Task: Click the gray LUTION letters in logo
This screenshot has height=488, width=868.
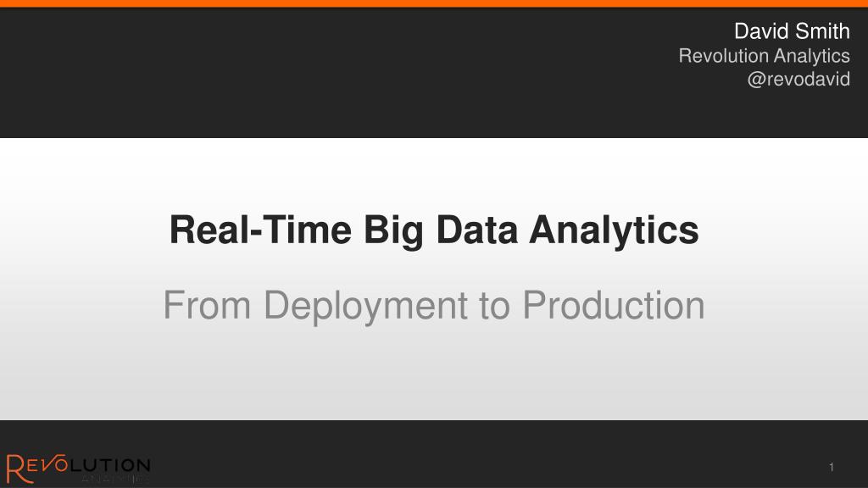Action: coord(109,465)
